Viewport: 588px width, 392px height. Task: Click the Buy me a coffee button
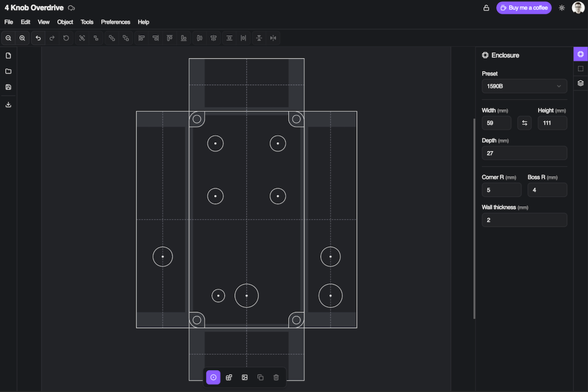(x=524, y=8)
